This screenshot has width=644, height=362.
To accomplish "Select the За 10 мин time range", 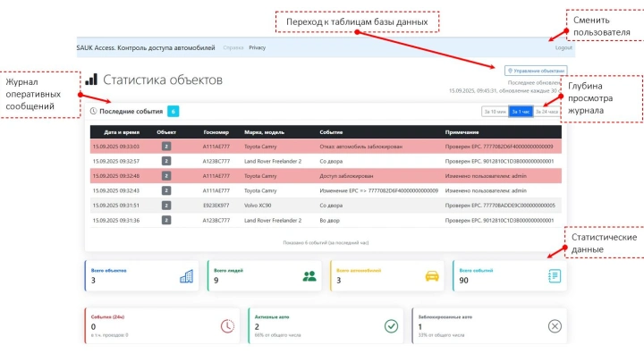I will tap(494, 112).
